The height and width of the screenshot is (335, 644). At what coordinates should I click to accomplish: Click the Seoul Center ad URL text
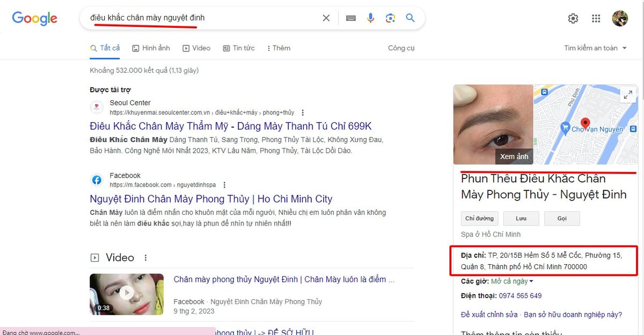pyautogui.click(x=202, y=113)
